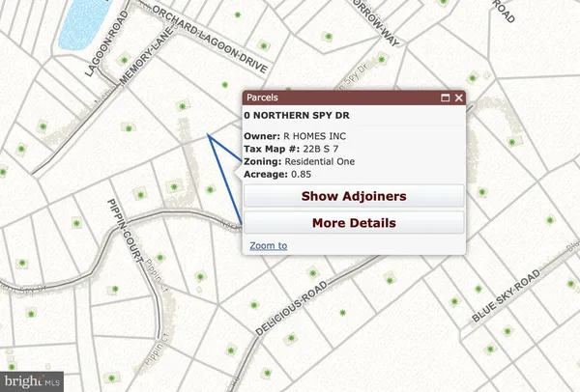Viewport: 580px width, 392px height.
Task: Click the Acreage value 0.85
Action: tap(303, 175)
